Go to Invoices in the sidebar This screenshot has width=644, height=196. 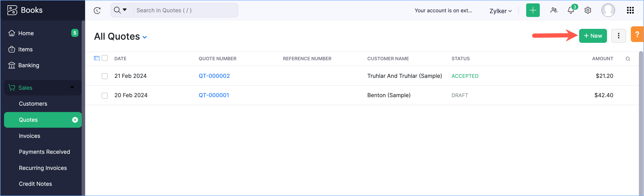pos(30,136)
